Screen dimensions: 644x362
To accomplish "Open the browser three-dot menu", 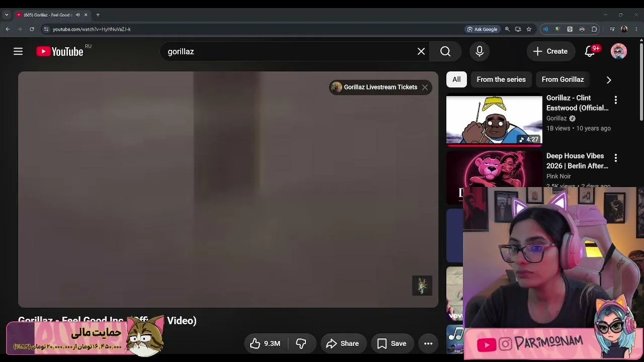I will click(636, 29).
